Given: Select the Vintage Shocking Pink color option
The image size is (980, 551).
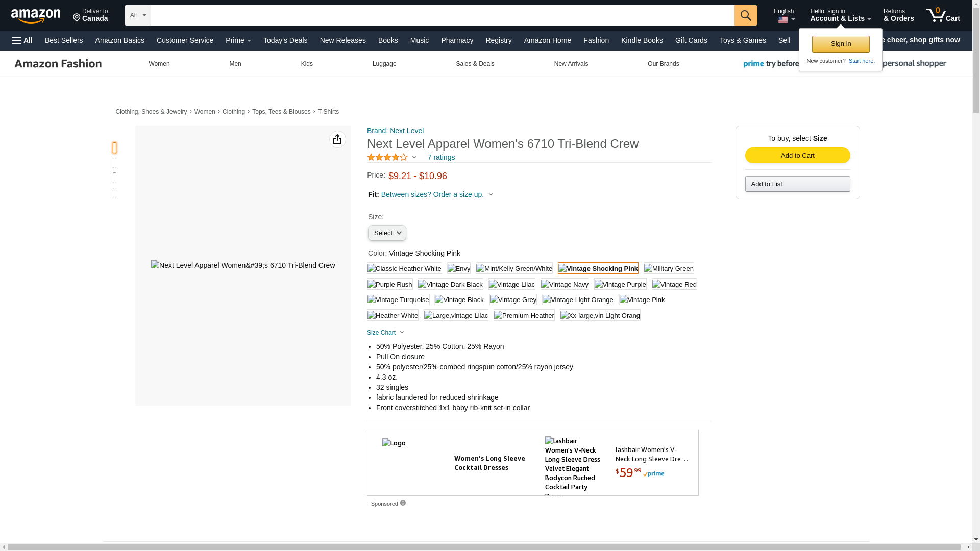Looking at the screenshot, I should click(598, 268).
